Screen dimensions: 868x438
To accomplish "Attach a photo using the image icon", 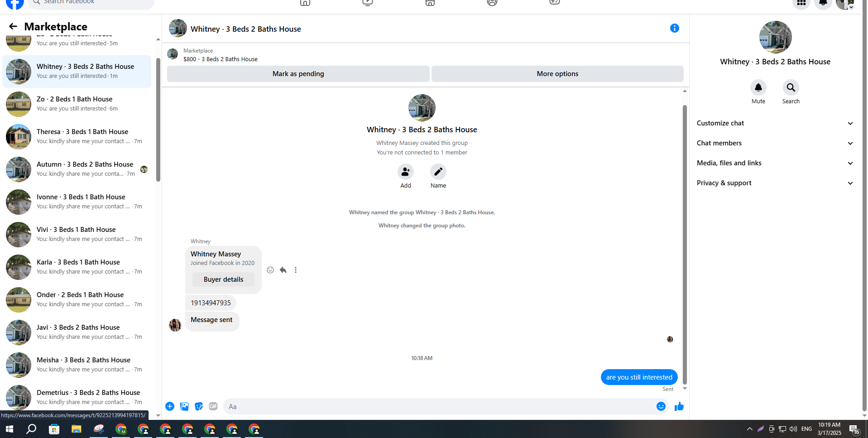I will 184,406.
